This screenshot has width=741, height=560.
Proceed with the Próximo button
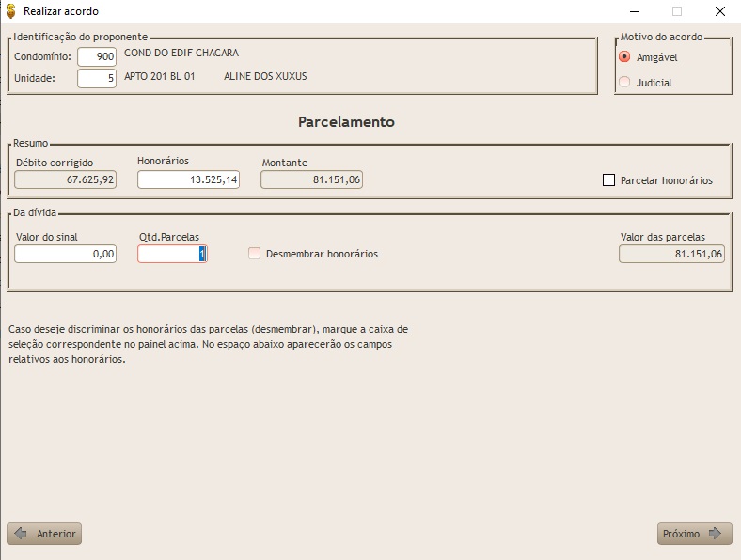point(693,534)
